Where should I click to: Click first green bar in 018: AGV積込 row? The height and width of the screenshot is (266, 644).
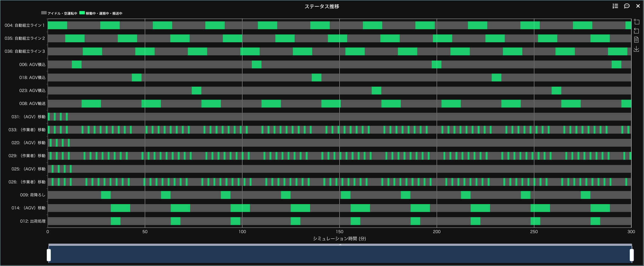click(137, 78)
